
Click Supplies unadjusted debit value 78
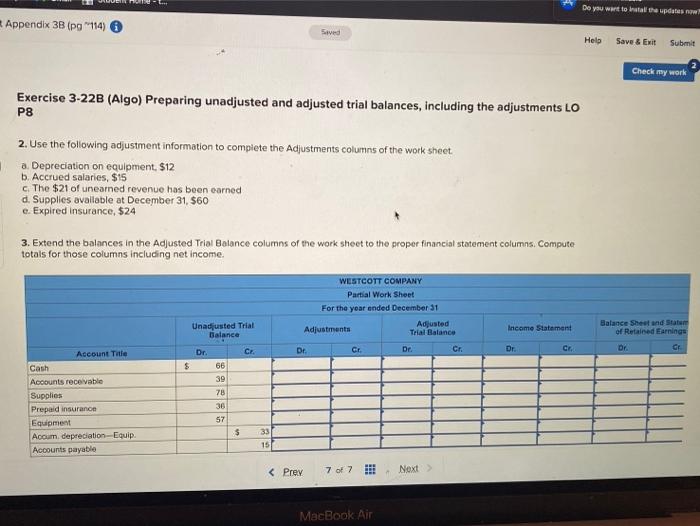pyautogui.click(x=221, y=392)
